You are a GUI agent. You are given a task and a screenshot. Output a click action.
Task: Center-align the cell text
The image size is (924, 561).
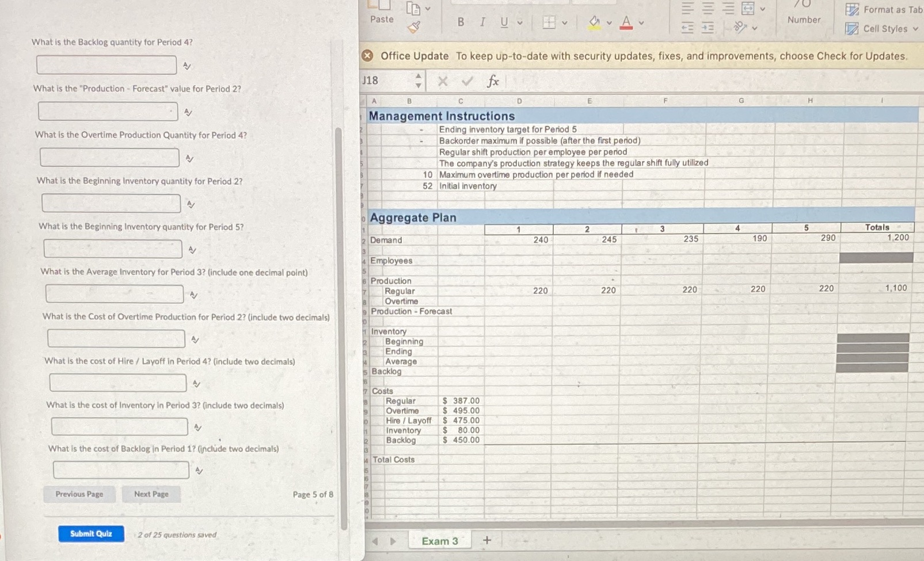708,9
